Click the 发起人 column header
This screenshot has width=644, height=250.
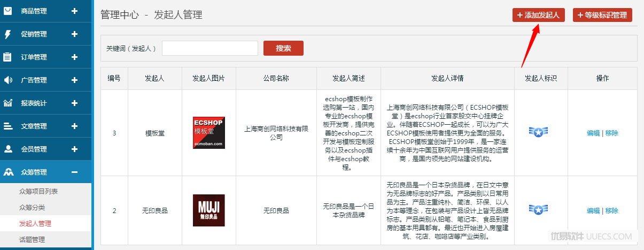[x=155, y=78]
